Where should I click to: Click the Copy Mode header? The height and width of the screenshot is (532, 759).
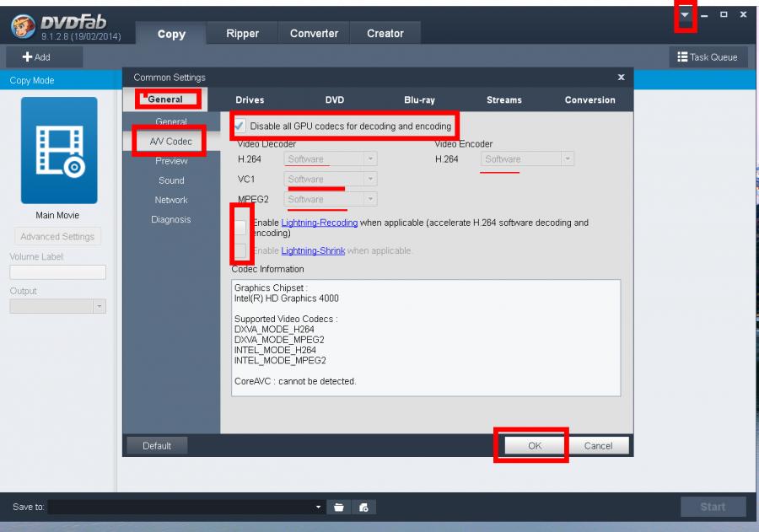click(32, 80)
